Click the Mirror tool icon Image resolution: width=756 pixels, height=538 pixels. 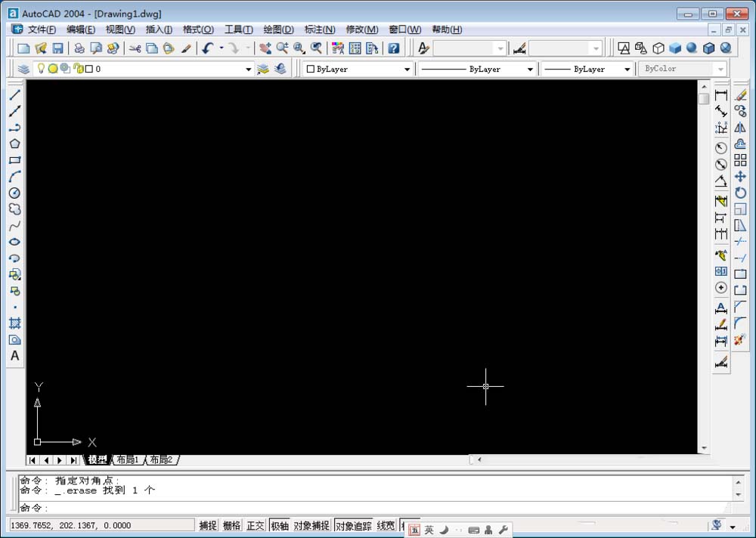click(741, 128)
